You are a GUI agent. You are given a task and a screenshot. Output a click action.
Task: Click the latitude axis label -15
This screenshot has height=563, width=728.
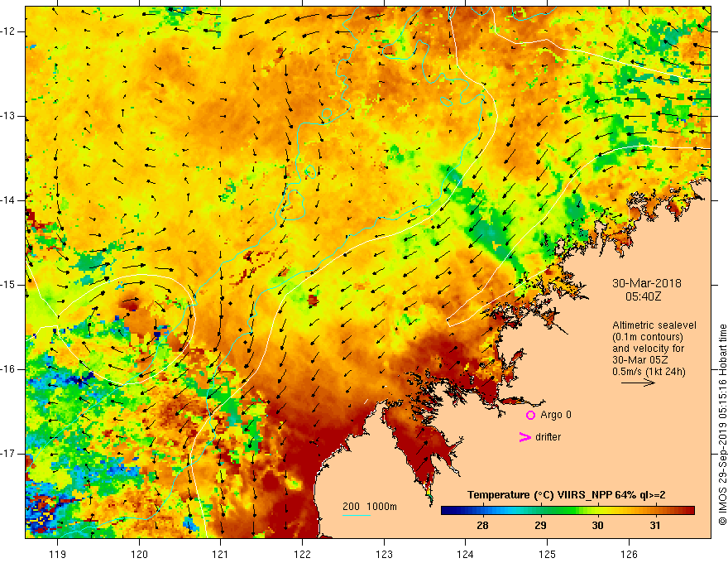9,285
